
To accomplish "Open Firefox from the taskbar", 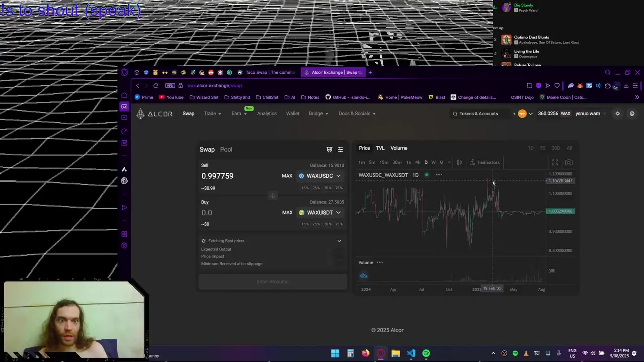I will (365, 353).
